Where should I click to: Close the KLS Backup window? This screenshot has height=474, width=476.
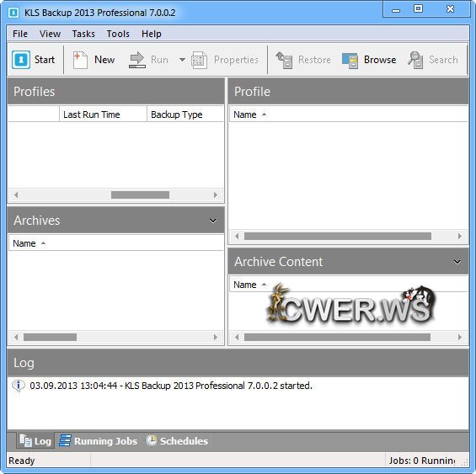tap(450, 8)
